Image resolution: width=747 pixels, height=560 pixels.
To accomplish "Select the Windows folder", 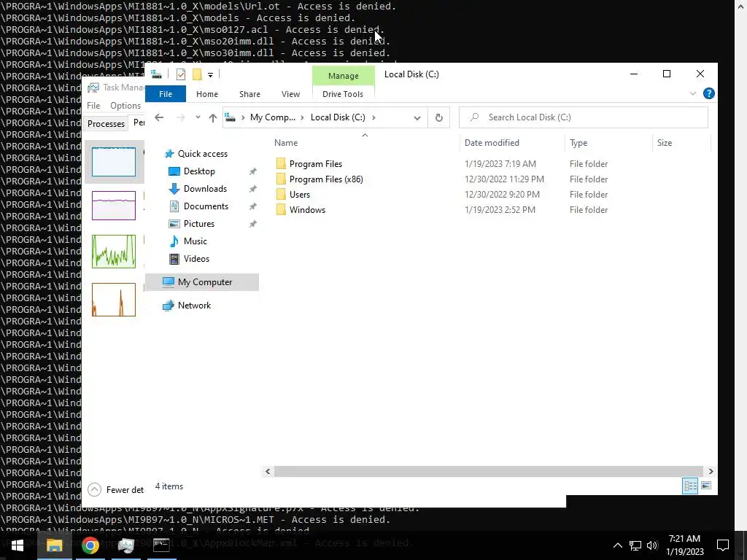I will point(307,209).
